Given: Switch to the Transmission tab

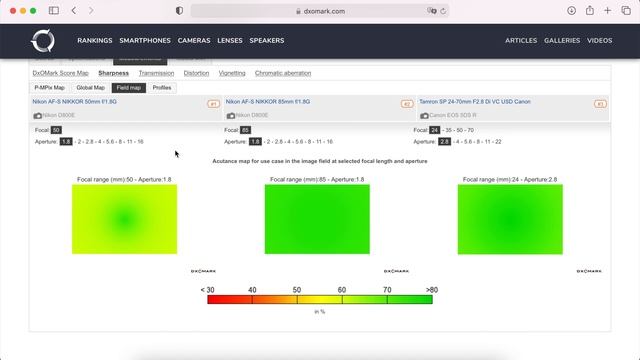Looking at the screenshot, I should click(x=156, y=73).
